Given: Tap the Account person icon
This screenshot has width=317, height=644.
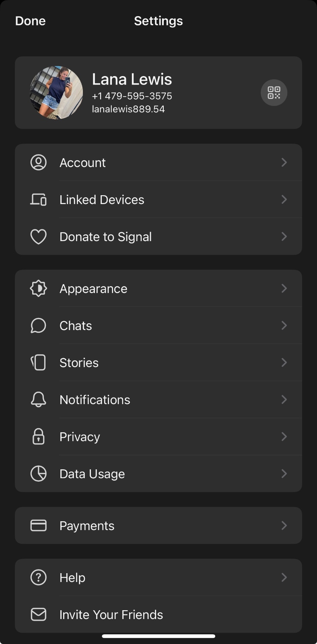Looking at the screenshot, I should point(39,162).
